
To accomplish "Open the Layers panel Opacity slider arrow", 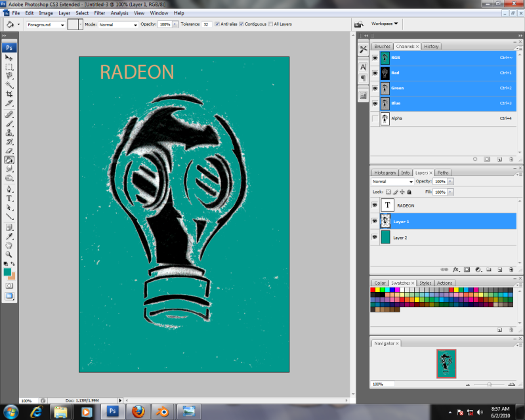I will point(450,182).
